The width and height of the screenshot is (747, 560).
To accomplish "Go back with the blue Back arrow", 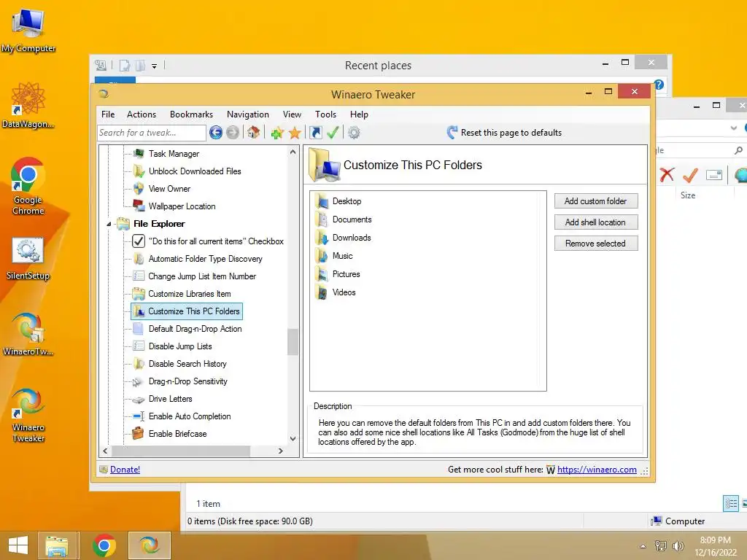I will pos(216,133).
